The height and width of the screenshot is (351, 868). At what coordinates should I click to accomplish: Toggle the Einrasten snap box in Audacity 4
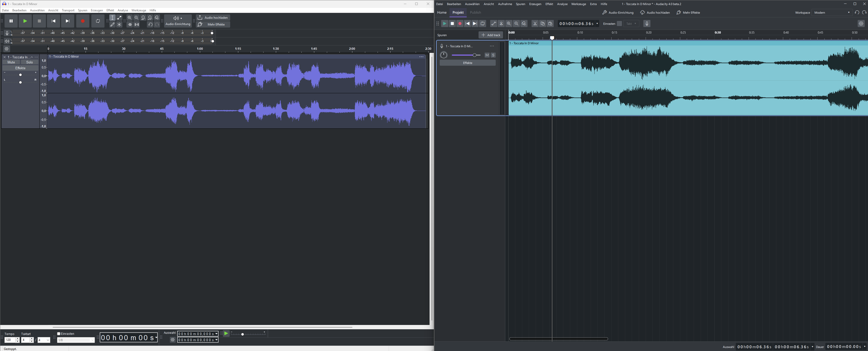coord(619,24)
